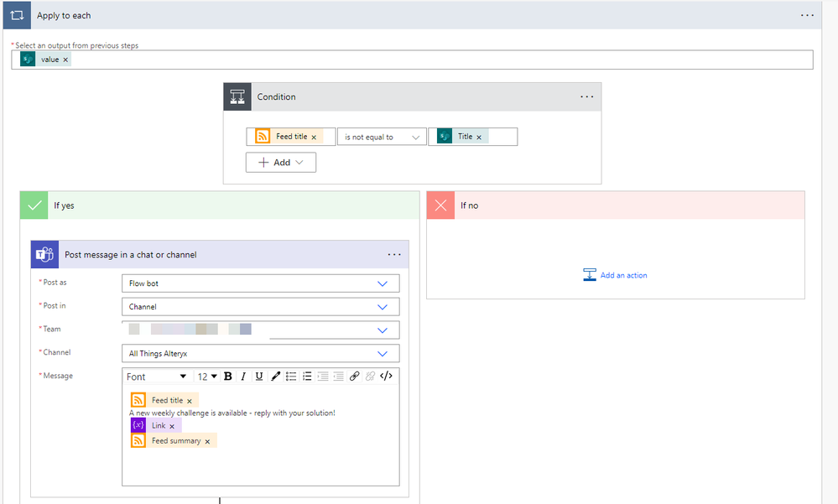
Task: Insert a numbered list in message
Action: coord(307,377)
